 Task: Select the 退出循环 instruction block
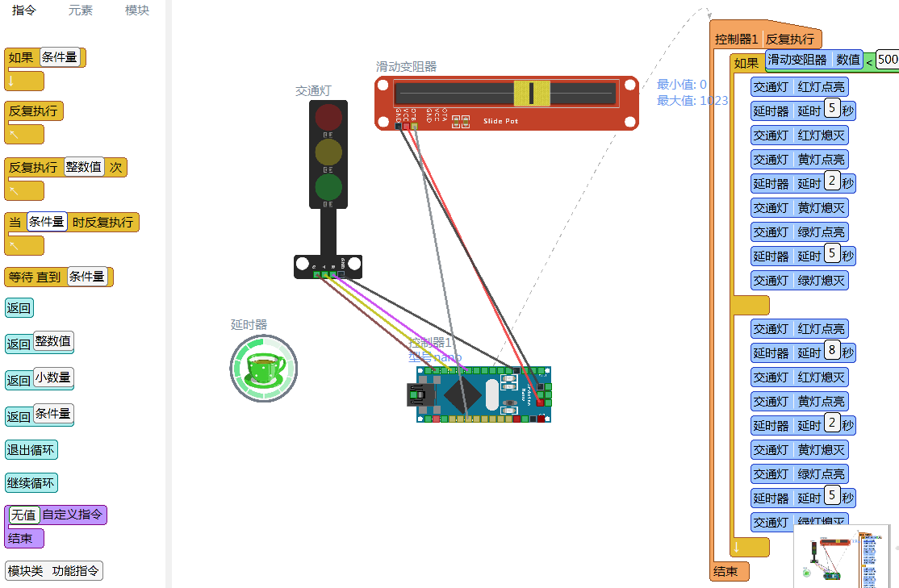click(31, 450)
